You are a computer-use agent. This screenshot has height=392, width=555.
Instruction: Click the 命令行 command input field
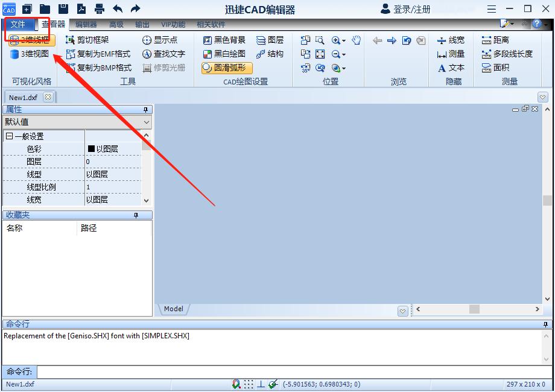(x=294, y=372)
